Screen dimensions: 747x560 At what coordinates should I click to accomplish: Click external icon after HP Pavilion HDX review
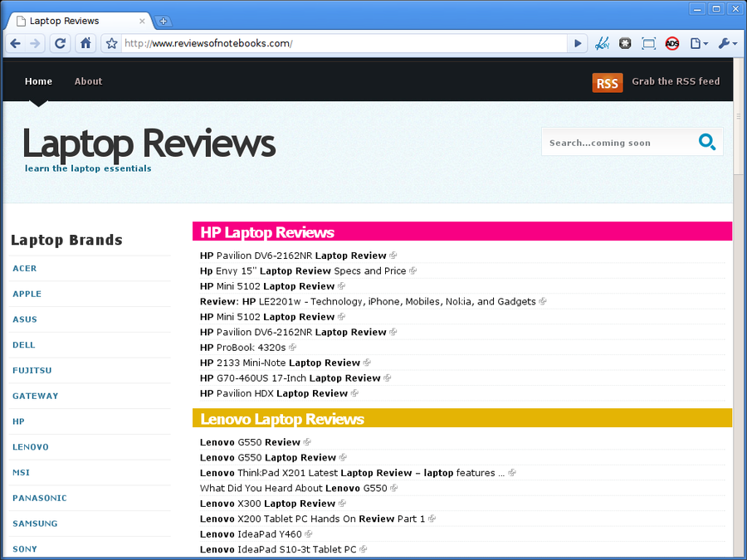[x=354, y=393]
